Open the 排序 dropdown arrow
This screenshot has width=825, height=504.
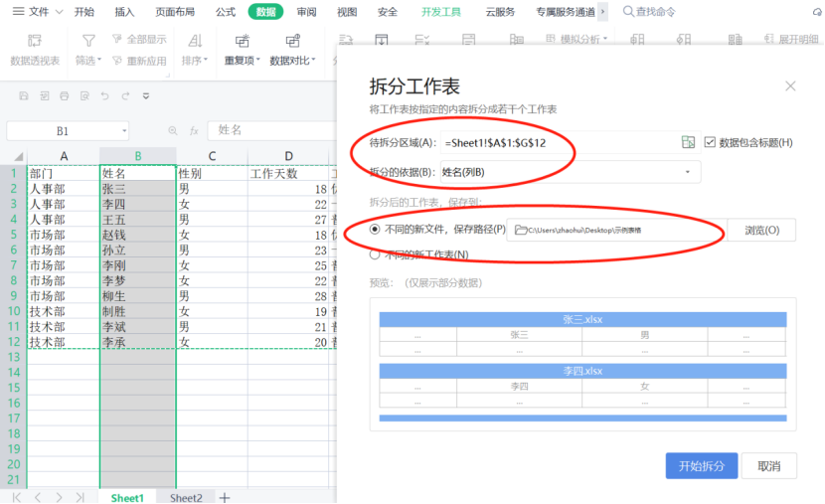coord(206,60)
